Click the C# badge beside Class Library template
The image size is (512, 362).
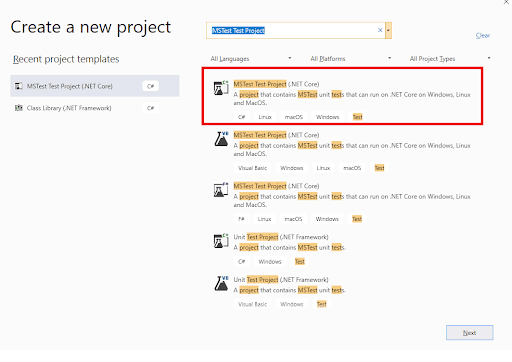[150, 108]
